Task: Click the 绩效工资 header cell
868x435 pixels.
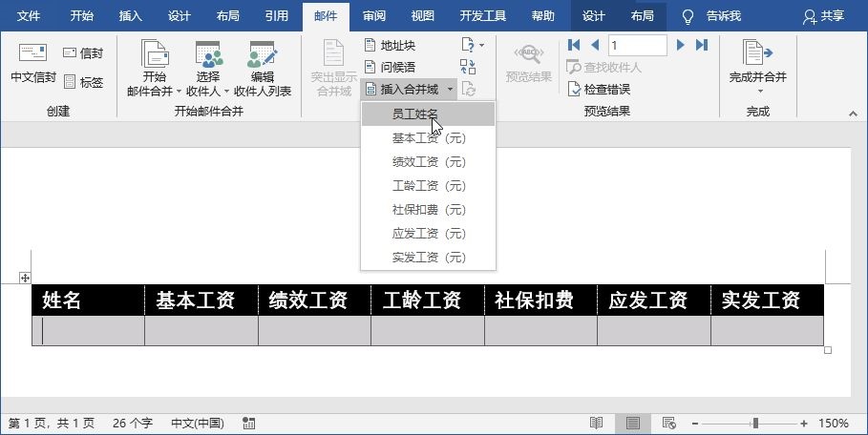Action: point(314,300)
